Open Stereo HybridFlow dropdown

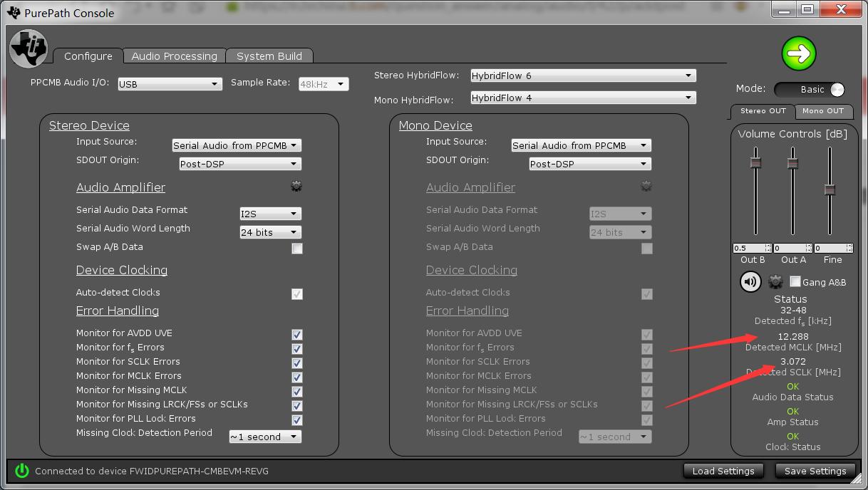point(583,75)
